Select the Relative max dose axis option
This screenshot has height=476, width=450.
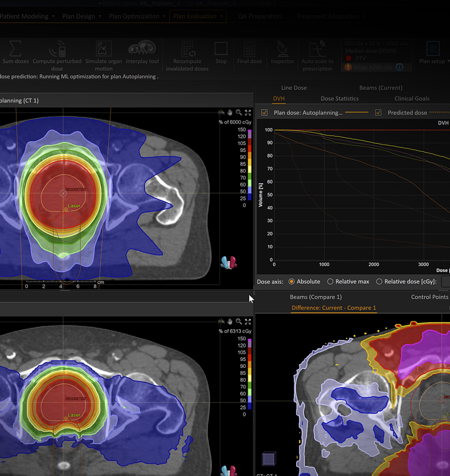point(330,281)
